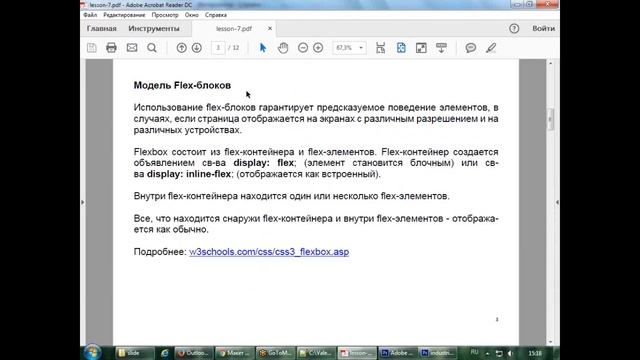Viewport: 640px width, 360px height.
Task: Add a comment speech bubble
Action: [x=471, y=48]
